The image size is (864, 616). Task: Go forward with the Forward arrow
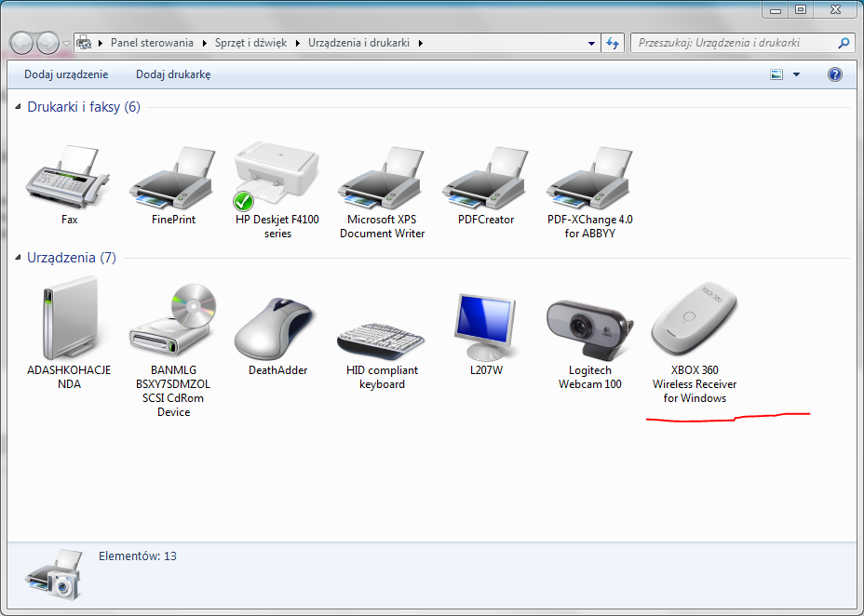click(x=47, y=43)
